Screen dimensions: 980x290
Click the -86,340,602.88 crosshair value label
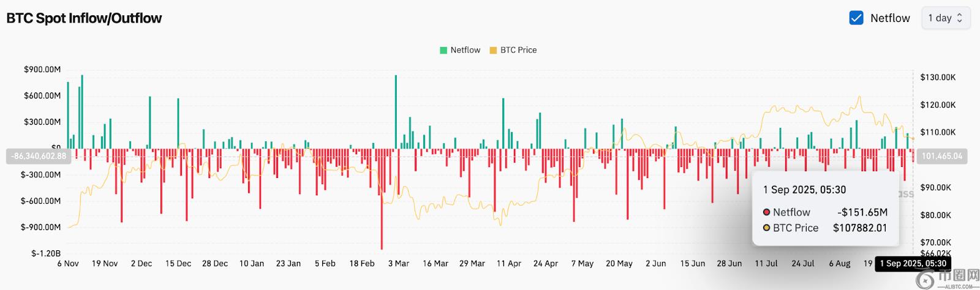tap(39, 156)
